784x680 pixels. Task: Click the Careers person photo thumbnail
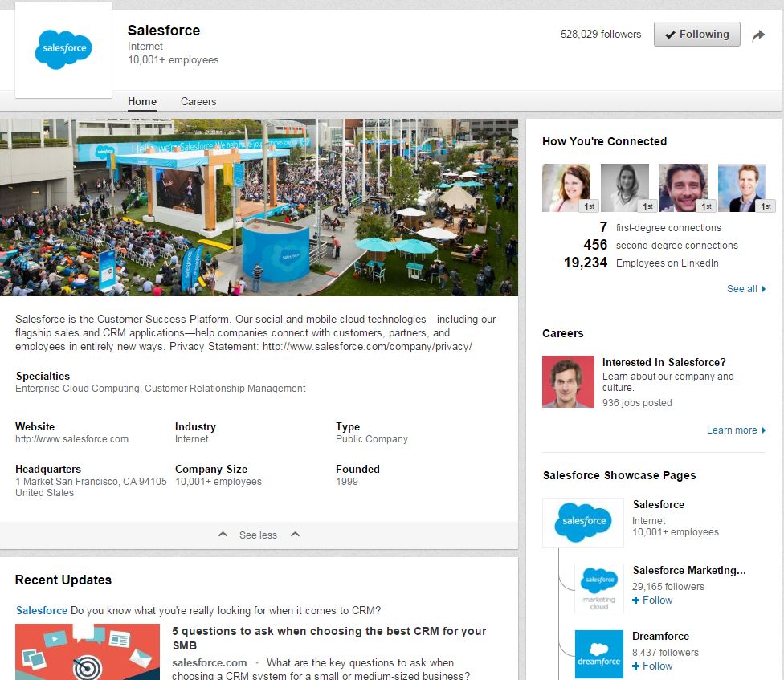coord(568,381)
